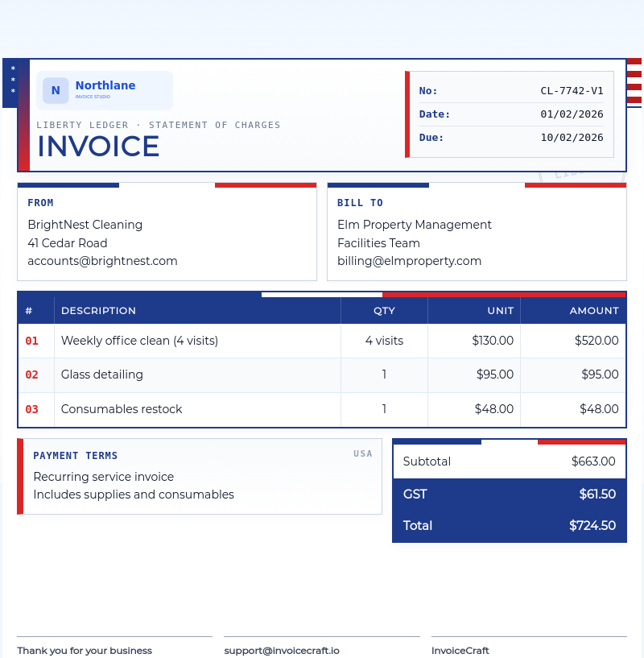Click the subtotal value $663.00

coord(593,461)
